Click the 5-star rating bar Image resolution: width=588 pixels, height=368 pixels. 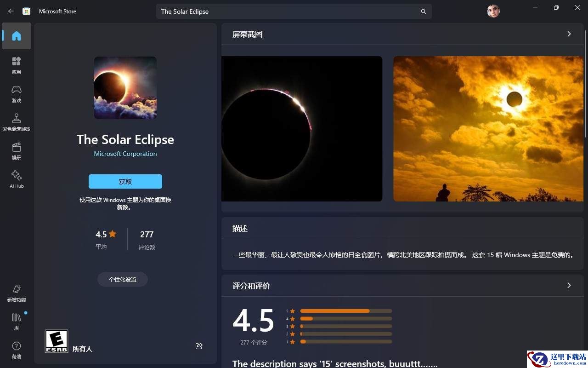point(346,311)
